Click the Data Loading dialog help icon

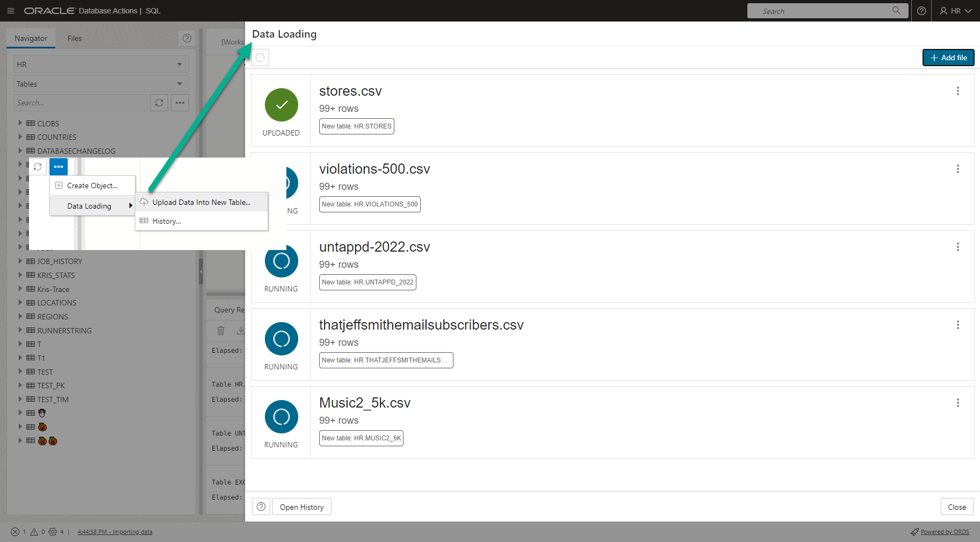(261, 507)
